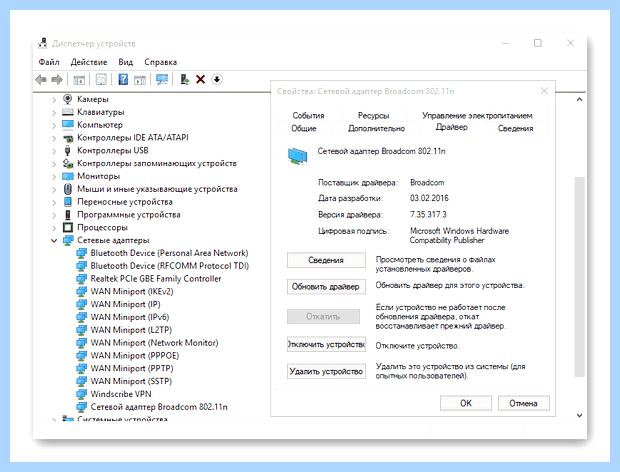Open the Файл menu
Screen dimensions: 620x472
pyautogui.click(x=49, y=62)
